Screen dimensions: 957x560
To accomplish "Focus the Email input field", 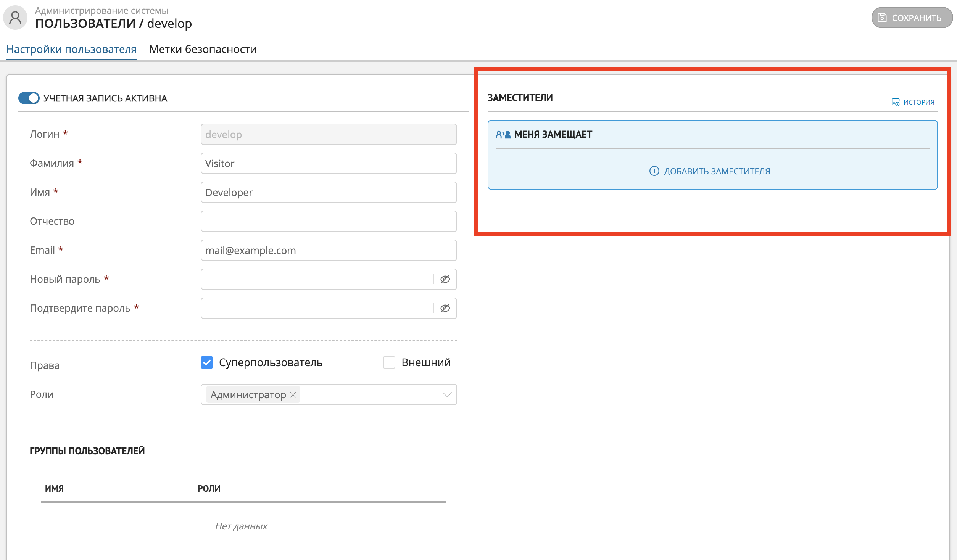I will (x=329, y=250).
